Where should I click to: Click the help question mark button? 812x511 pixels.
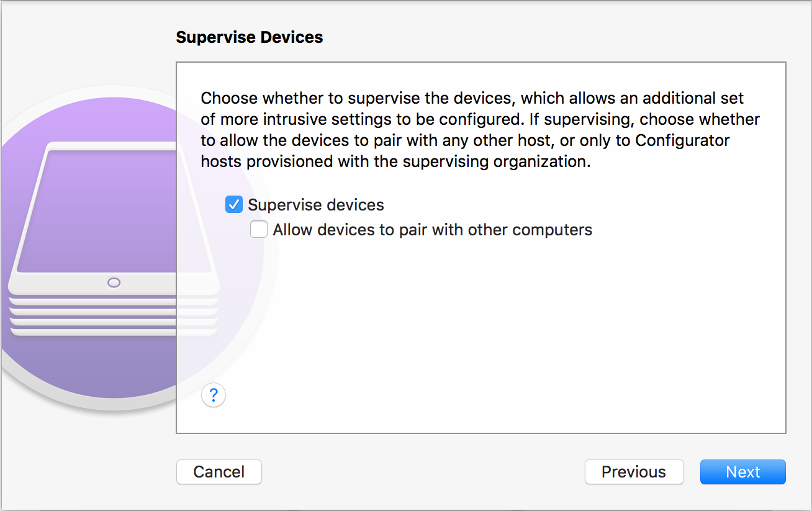click(214, 394)
